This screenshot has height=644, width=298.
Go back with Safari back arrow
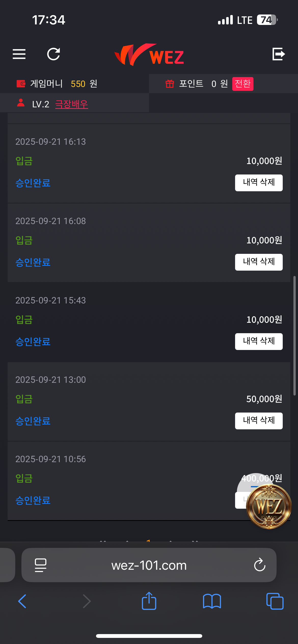coord(22,601)
